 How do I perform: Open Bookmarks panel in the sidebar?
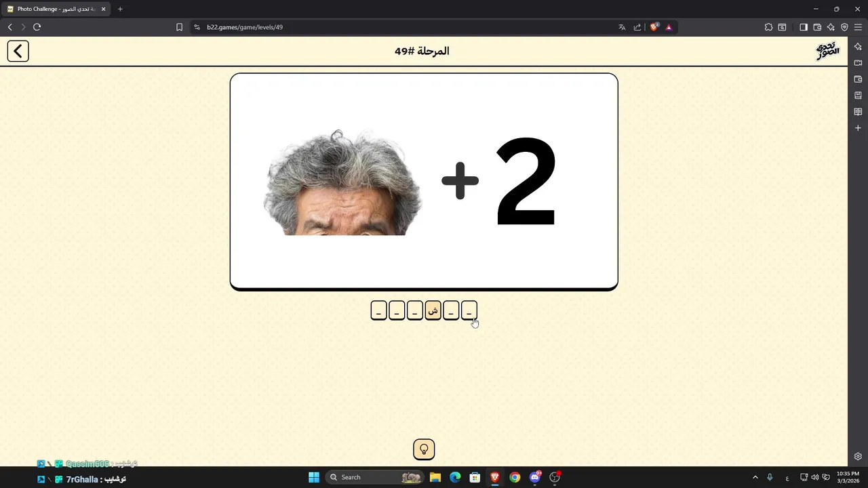[x=858, y=96]
